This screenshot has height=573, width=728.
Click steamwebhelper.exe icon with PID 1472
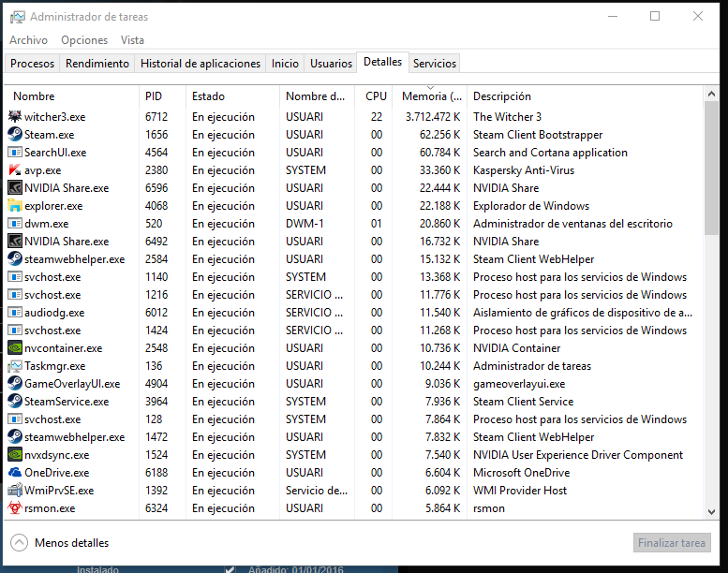tap(15, 436)
